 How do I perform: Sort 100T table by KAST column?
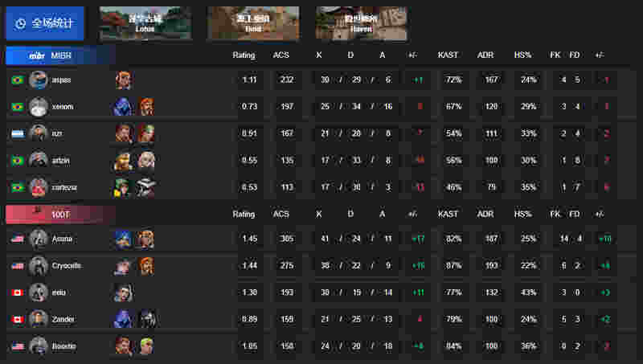[448, 214]
